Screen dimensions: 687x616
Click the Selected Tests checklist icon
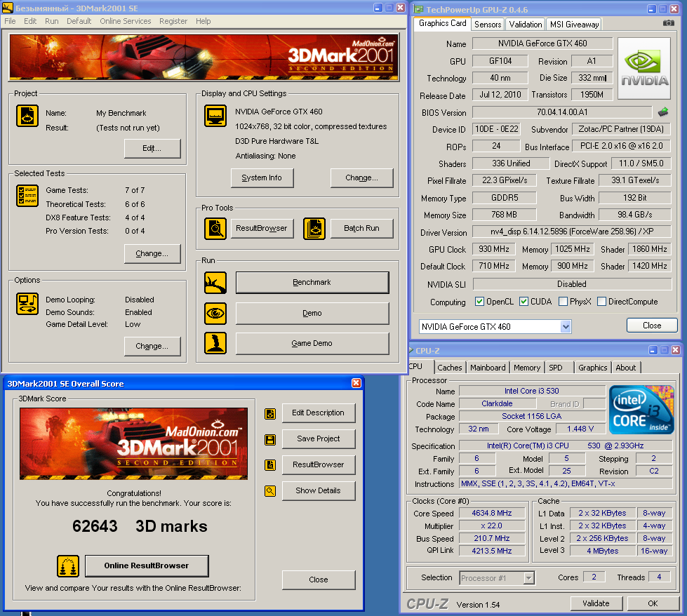tap(27, 196)
